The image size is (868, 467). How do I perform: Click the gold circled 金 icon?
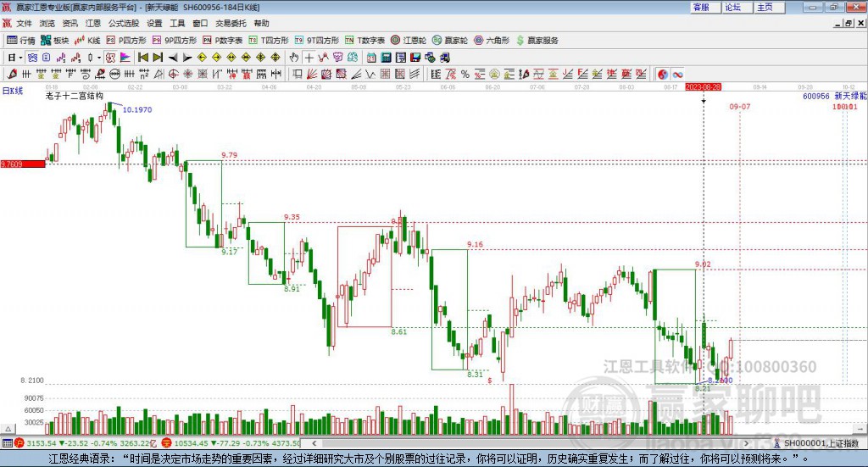point(494,74)
